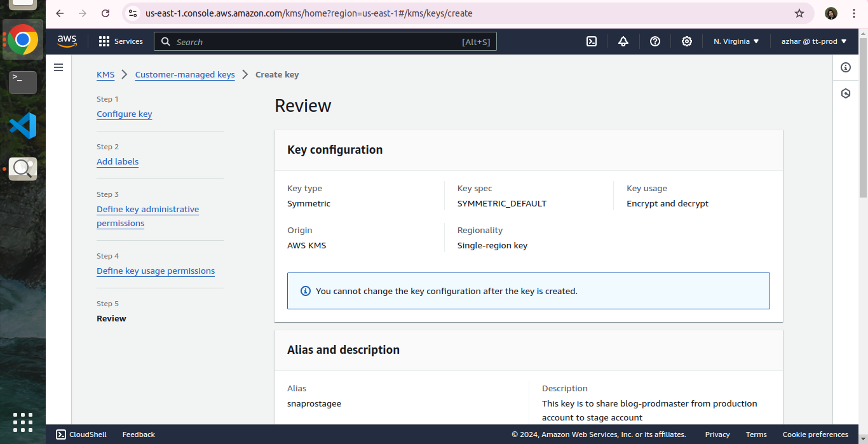Open the Chrome three-dot menu
The height and width of the screenshot is (444, 868).
pos(854,13)
